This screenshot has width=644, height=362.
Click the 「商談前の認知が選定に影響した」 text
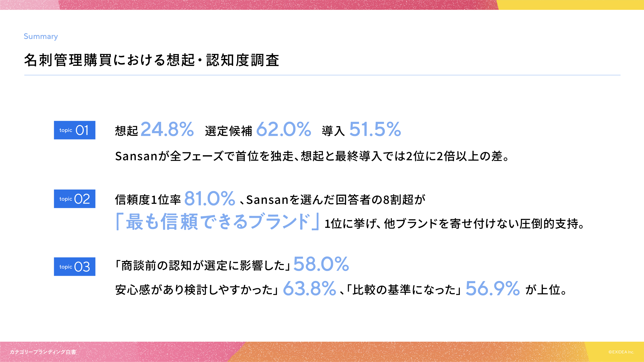pos(202,266)
